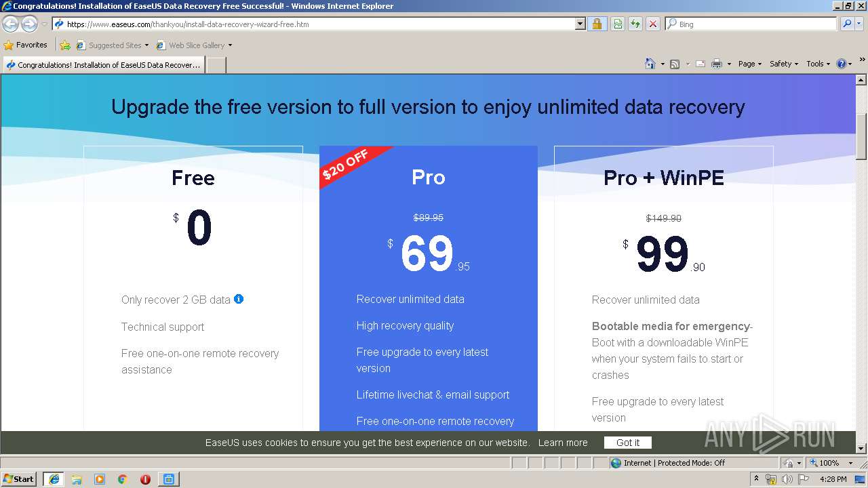Expand the Web Slice Gallery dropdown arrow

point(230,45)
